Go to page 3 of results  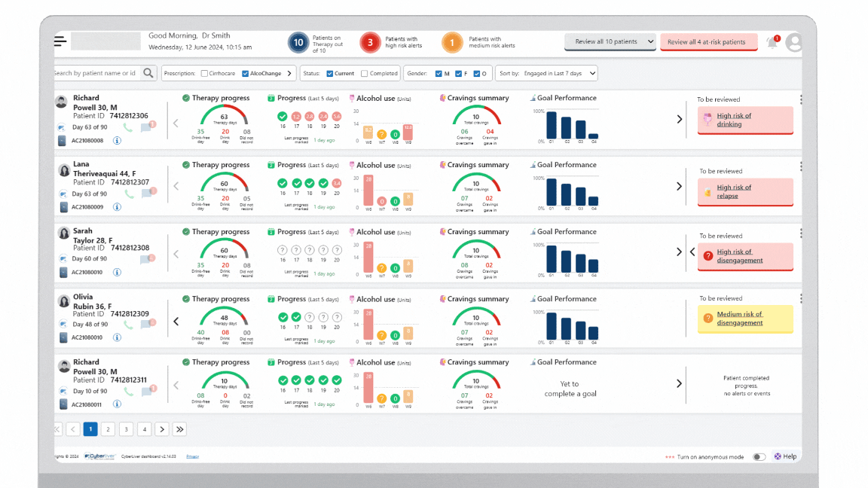127,429
